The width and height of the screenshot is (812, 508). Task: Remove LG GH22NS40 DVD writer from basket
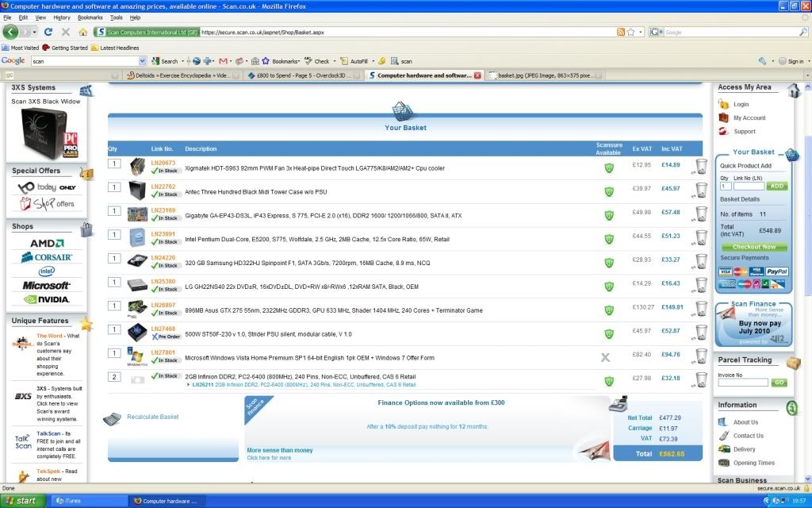701,285
